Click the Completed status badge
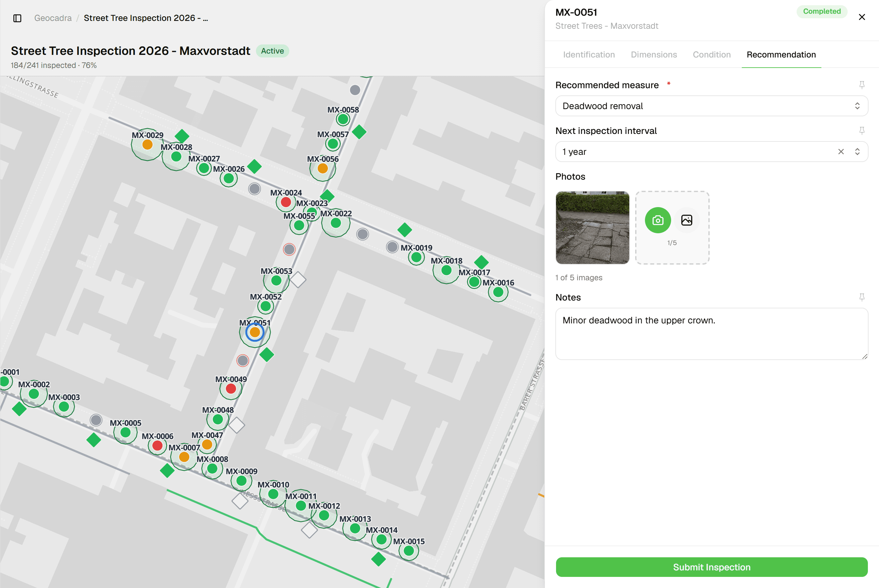879x588 pixels. point(821,11)
